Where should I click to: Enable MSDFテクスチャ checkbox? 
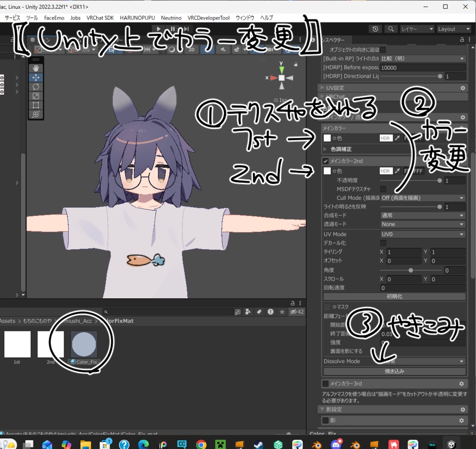tap(383, 189)
